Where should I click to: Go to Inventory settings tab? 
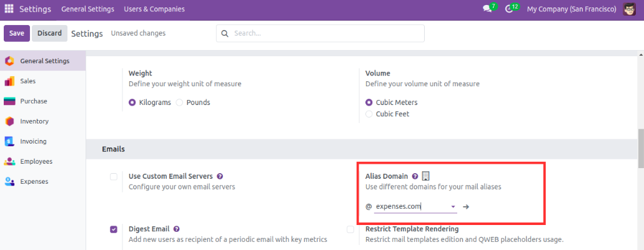pos(42,121)
